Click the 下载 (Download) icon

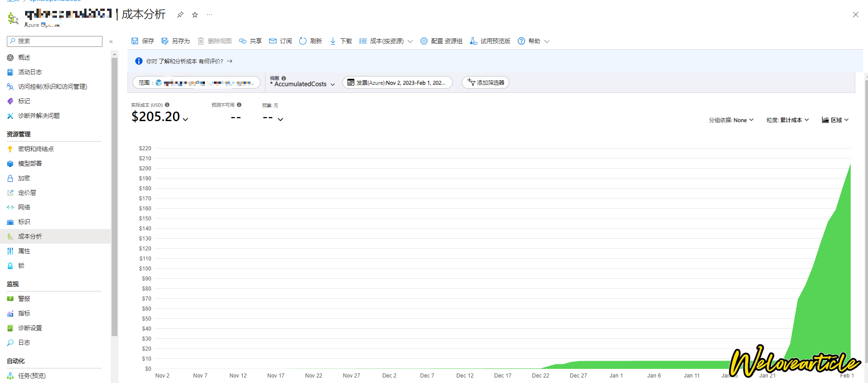333,41
